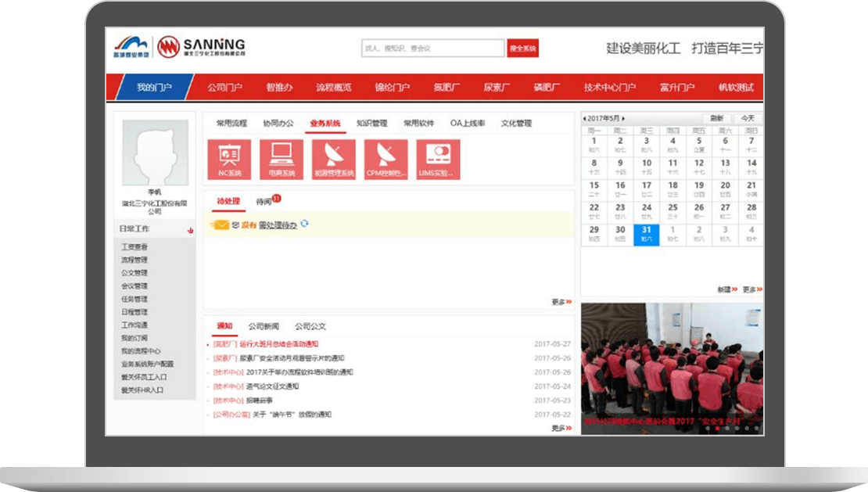Switch to 知识管理 tab

click(371, 124)
